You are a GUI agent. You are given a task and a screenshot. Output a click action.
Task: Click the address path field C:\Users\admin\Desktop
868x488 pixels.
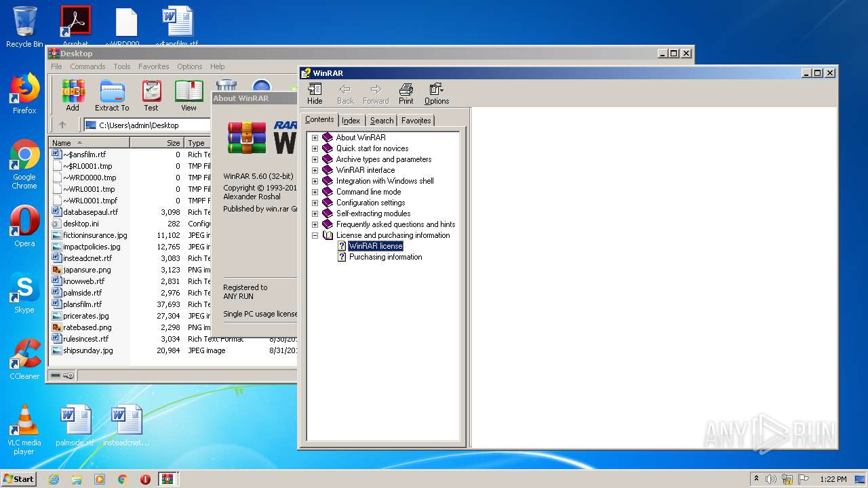(147, 125)
